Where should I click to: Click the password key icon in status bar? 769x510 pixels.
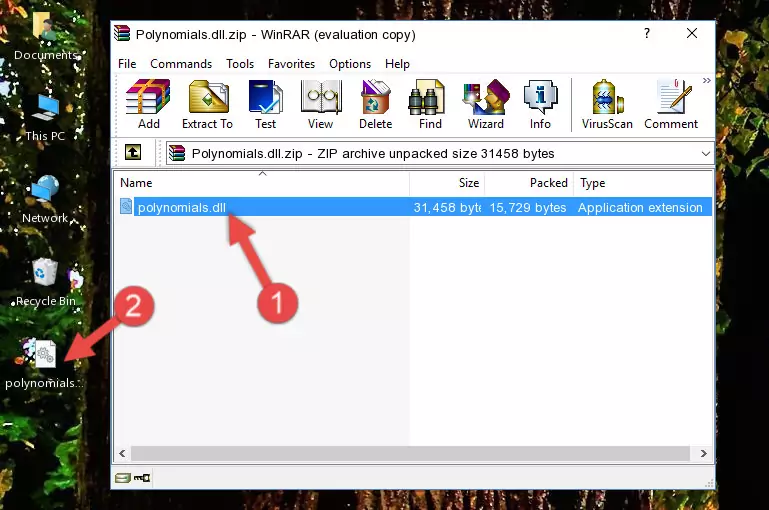tap(142, 478)
